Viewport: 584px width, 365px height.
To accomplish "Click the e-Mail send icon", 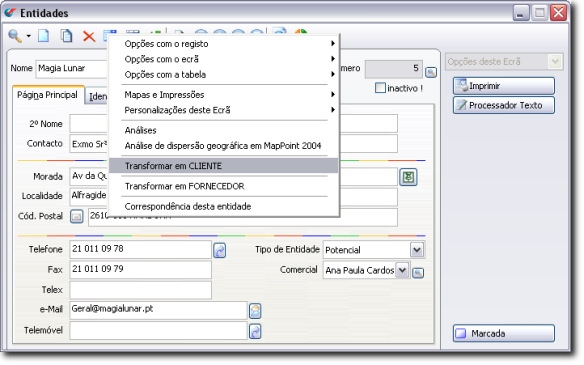I will (255, 311).
